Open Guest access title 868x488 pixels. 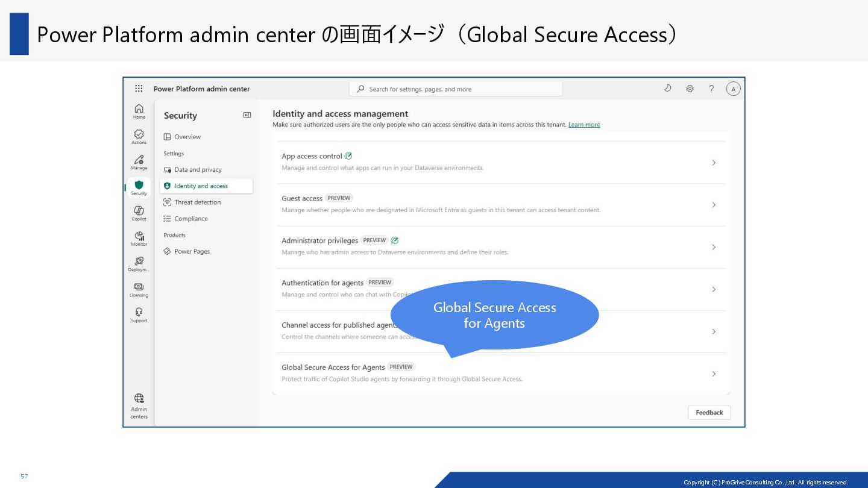coord(302,198)
